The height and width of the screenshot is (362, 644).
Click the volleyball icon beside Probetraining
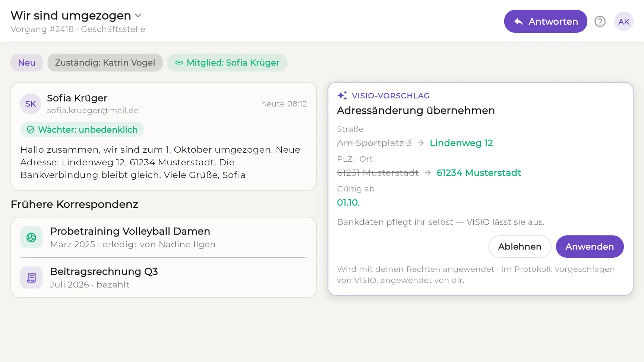pyautogui.click(x=31, y=237)
